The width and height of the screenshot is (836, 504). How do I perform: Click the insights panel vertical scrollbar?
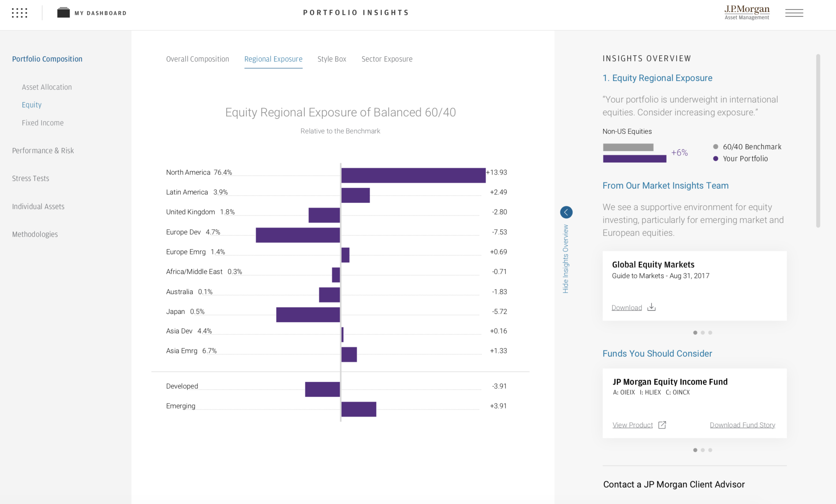pos(818,141)
